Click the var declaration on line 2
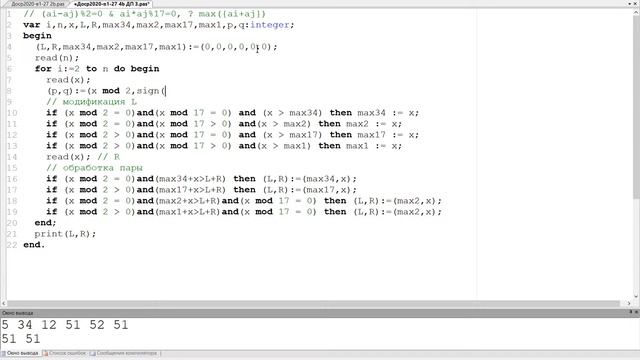This screenshot has width=640, height=360. pos(159,25)
